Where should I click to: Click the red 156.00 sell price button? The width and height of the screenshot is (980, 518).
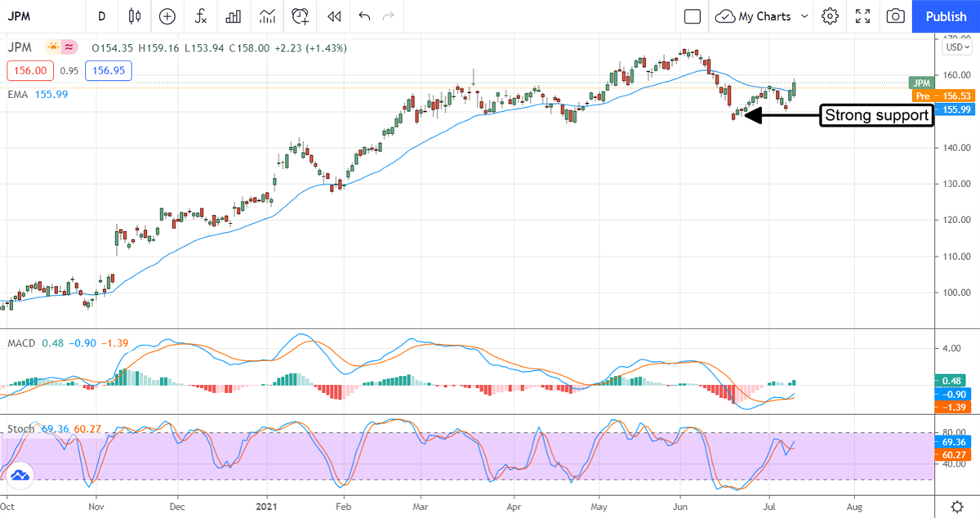(29, 71)
